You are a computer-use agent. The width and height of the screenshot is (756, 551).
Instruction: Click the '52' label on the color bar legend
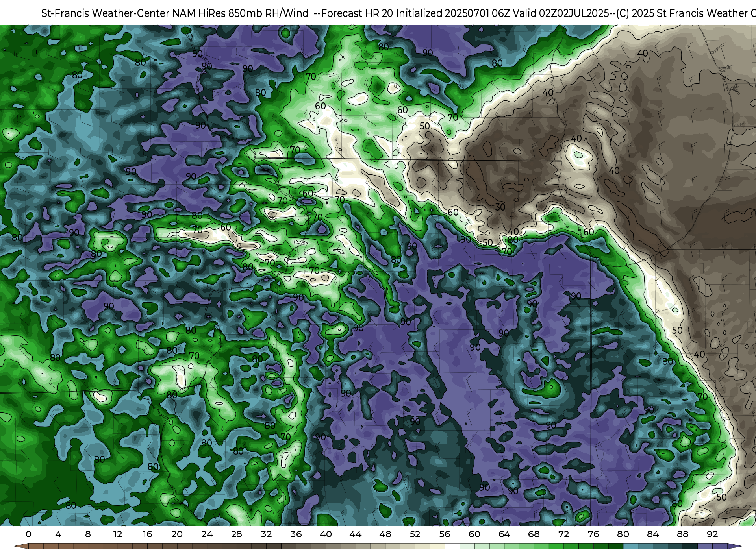click(x=415, y=534)
